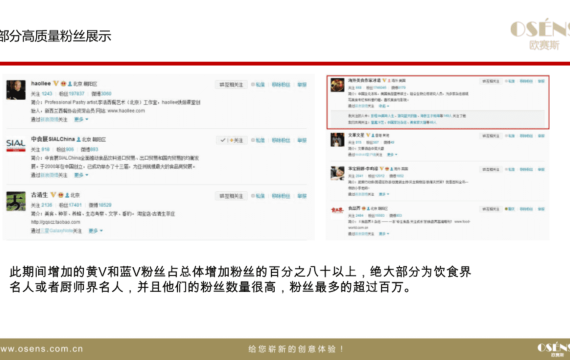Open the 中食展SIALChina profile name

(x=53, y=139)
